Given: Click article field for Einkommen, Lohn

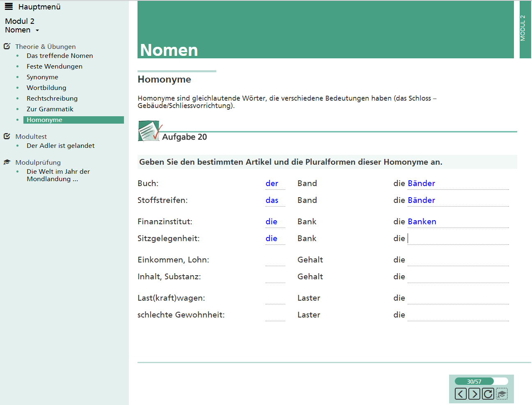Looking at the screenshot, I should (275, 260).
